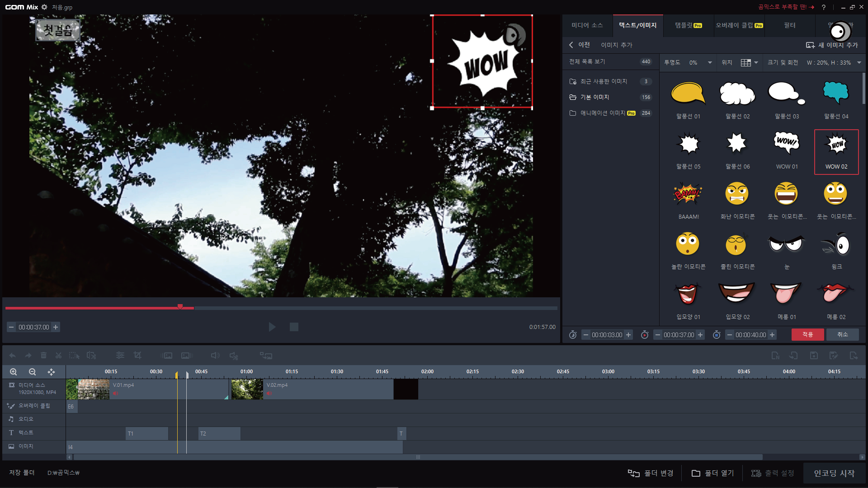Expand the size and rotation dropdown

coord(859,63)
